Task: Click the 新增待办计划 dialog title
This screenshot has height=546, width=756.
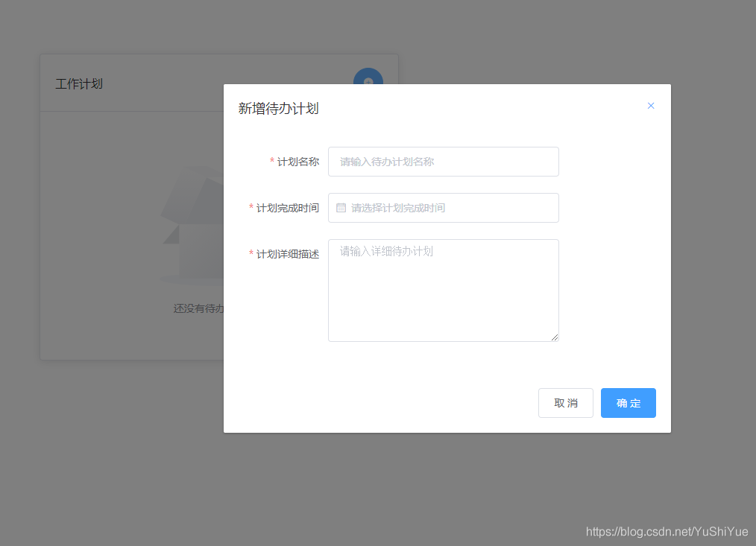Action: (x=278, y=107)
